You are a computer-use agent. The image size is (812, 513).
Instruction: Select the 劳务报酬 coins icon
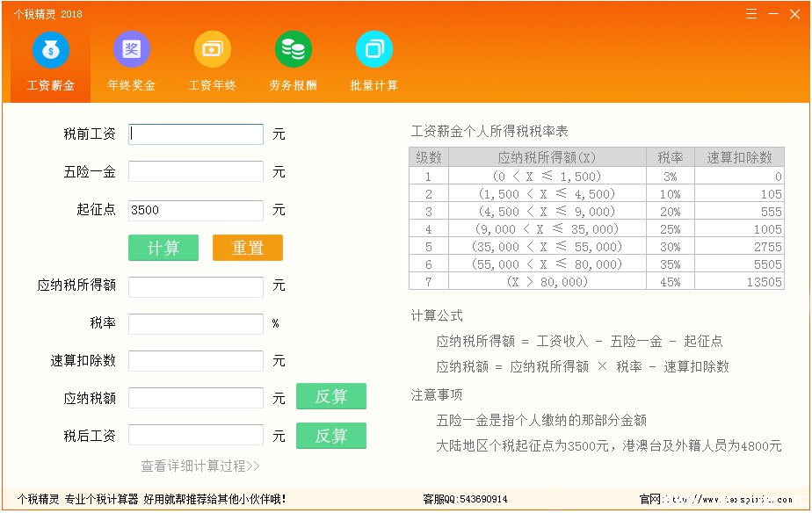pos(293,49)
